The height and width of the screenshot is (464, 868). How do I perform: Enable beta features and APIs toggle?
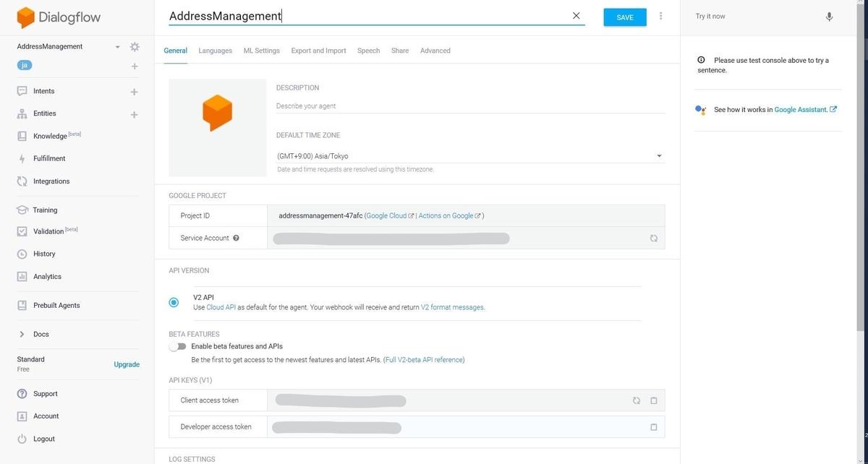point(177,346)
